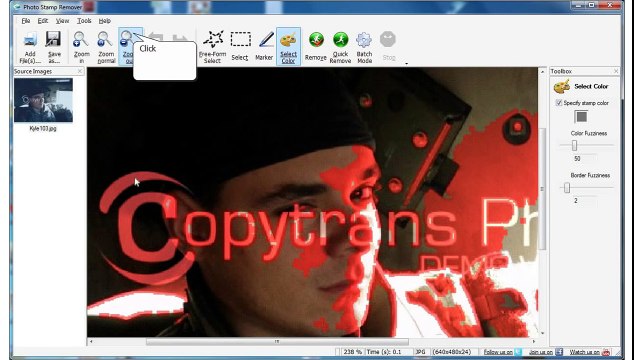The width and height of the screenshot is (634, 360).
Task: Close the Toolbox panel
Action: click(x=616, y=71)
